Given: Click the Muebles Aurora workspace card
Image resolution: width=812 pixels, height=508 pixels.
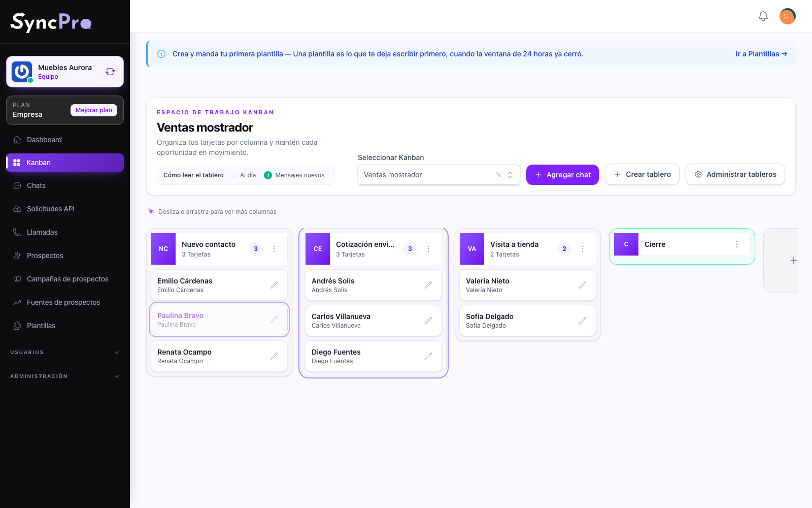Looking at the screenshot, I should pos(65,72).
